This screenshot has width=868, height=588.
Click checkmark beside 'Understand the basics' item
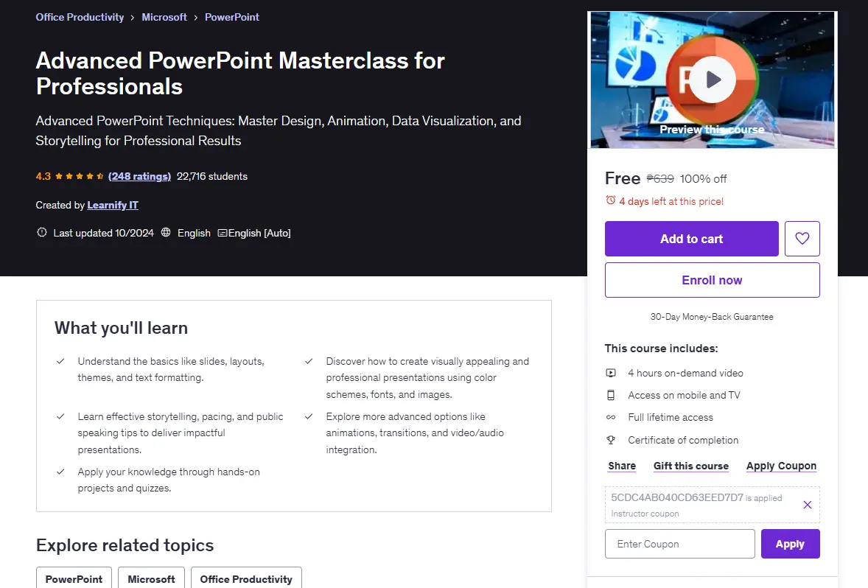(60, 361)
